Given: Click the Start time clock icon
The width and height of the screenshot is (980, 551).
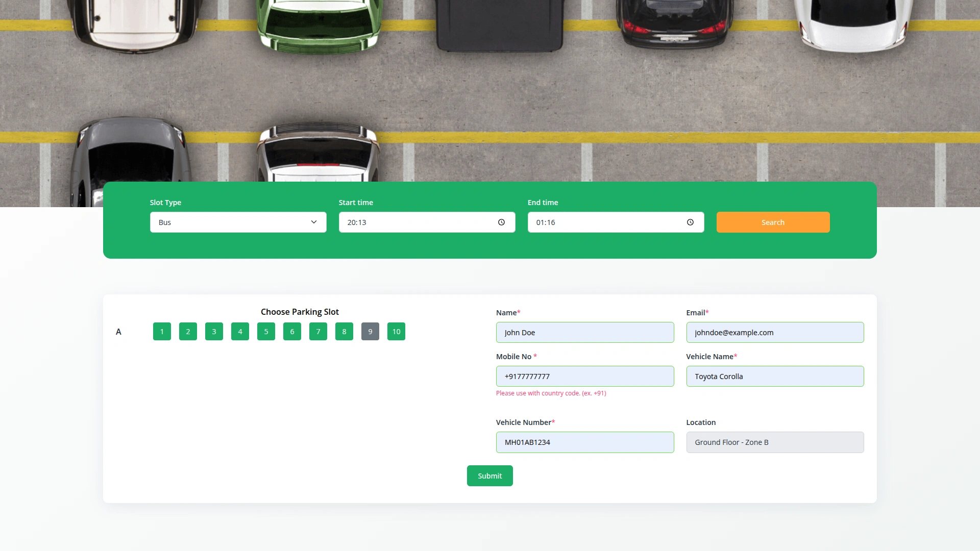Looking at the screenshot, I should tap(501, 222).
